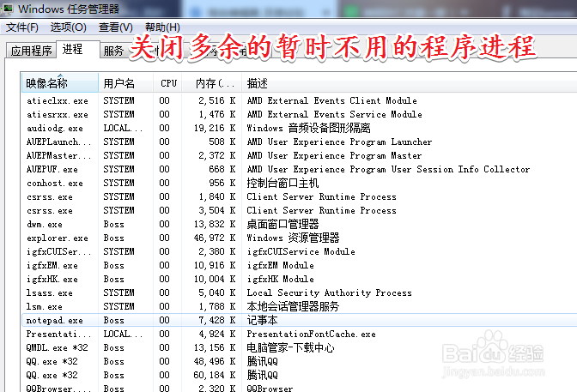Select the explorer.exe process row
This screenshot has height=392, width=577.
coord(299,238)
